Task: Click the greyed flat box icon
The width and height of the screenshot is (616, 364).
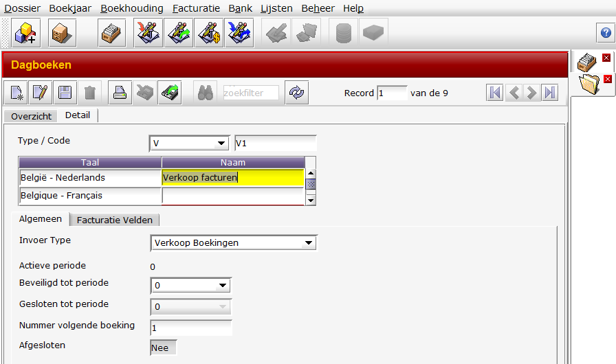Action: 373,33
